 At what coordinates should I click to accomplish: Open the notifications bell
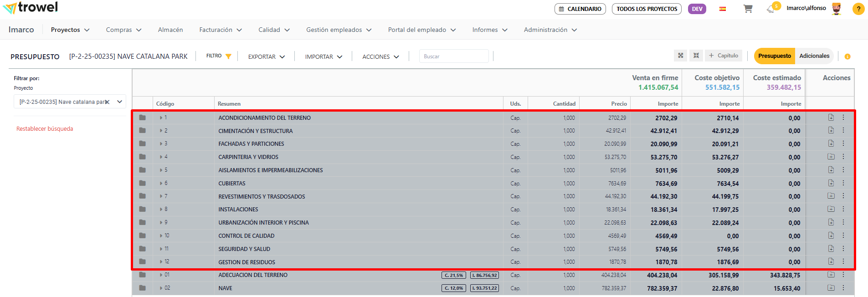pos(770,9)
